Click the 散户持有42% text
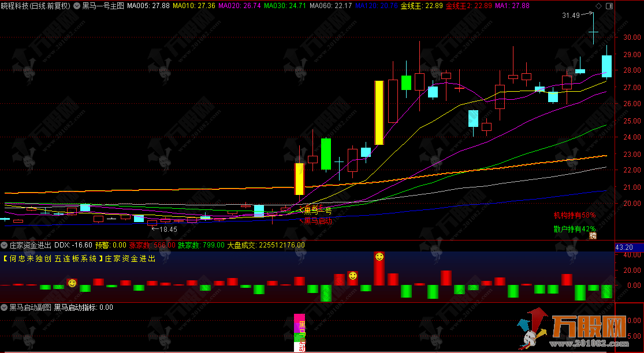The height and width of the screenshot is (353, 644). point(574,229)
